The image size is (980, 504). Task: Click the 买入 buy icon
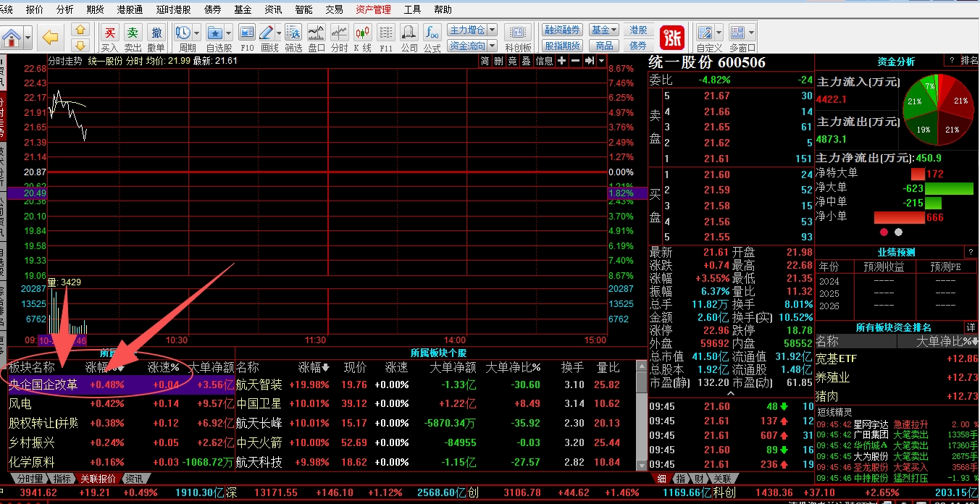[x=110, y=33]
